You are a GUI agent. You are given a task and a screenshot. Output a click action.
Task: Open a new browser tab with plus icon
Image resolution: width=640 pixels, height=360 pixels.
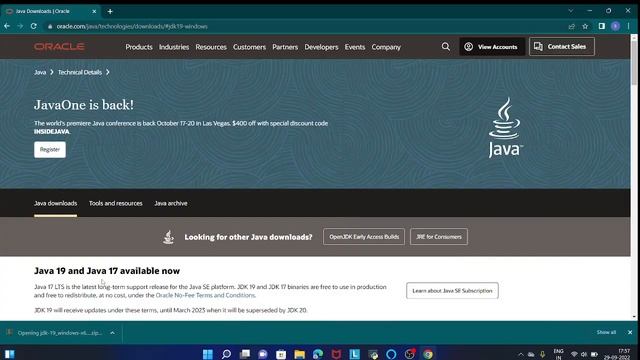point(110,11)
